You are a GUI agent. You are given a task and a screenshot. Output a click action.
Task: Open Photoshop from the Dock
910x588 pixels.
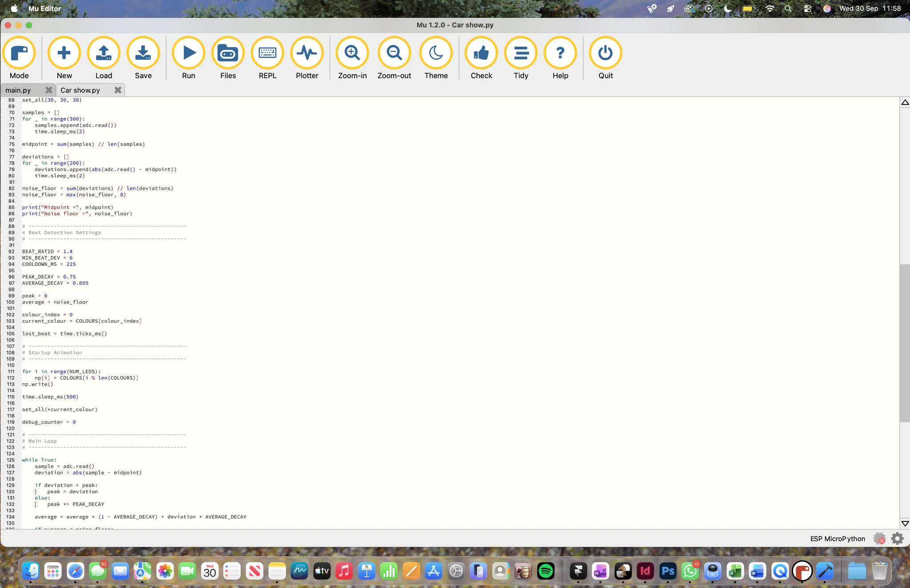(668, 571)
